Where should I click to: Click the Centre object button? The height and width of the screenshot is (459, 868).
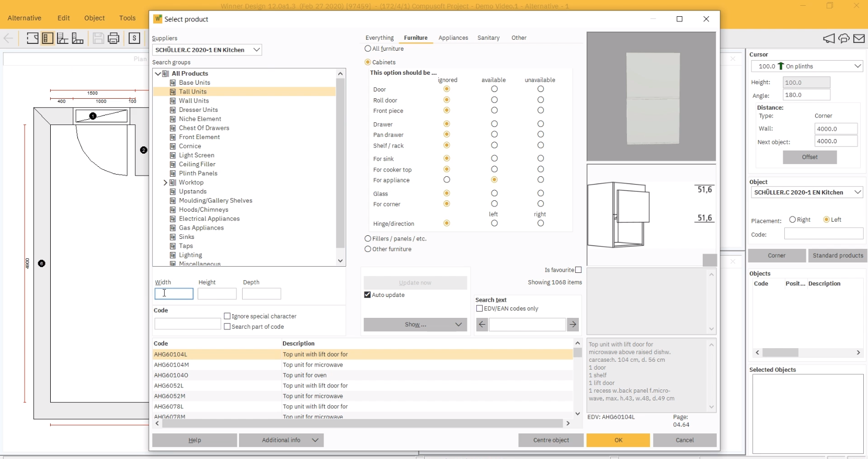pos(551,440)
